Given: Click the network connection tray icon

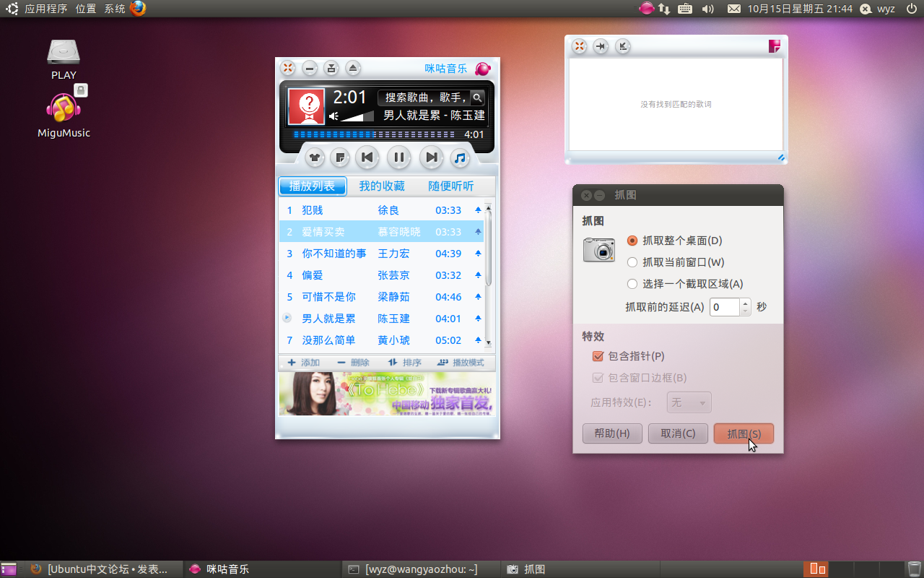Looking at the screenshot, I should [x=664, y=9].
